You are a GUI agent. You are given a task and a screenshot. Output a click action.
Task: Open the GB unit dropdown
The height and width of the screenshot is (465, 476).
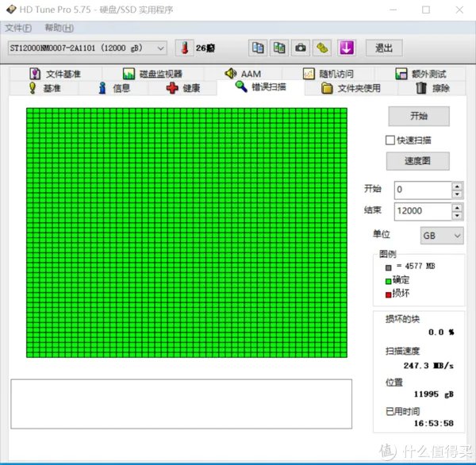[x=442, y=236]
